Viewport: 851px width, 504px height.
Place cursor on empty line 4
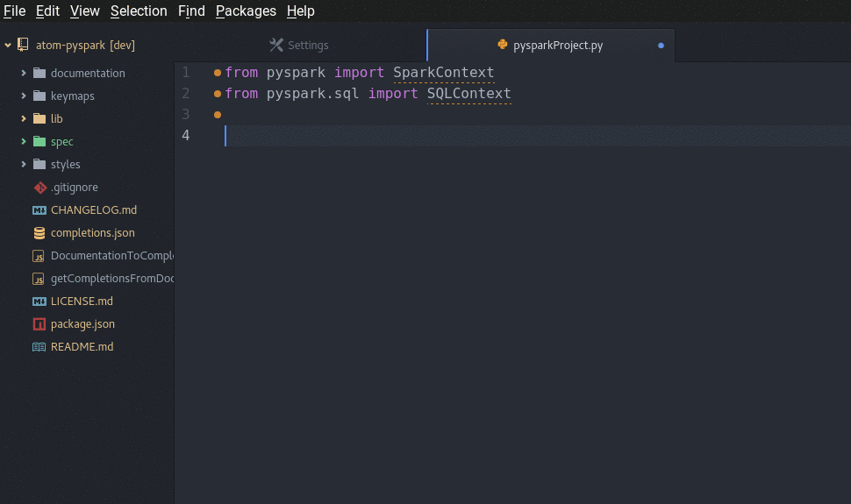537,136
